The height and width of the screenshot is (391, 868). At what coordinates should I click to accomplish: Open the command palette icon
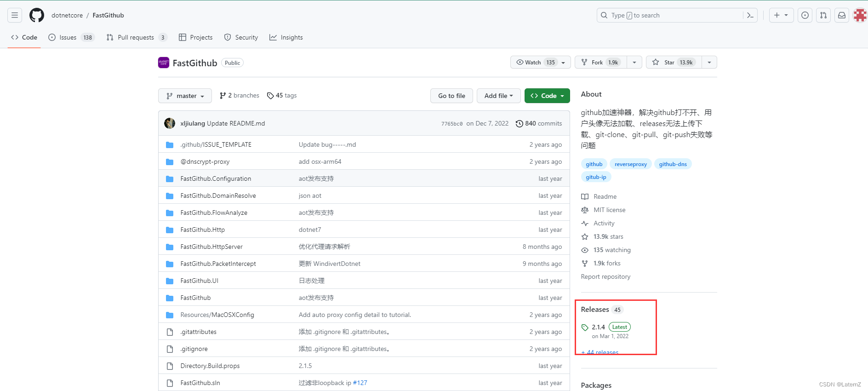coord(750,15)
